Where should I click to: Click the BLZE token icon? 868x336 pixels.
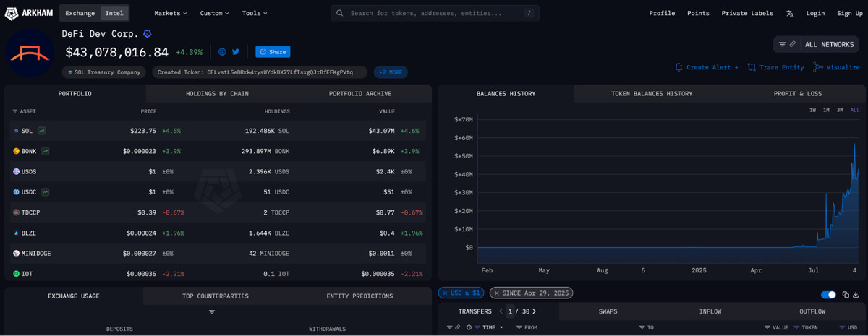point(16,233)
